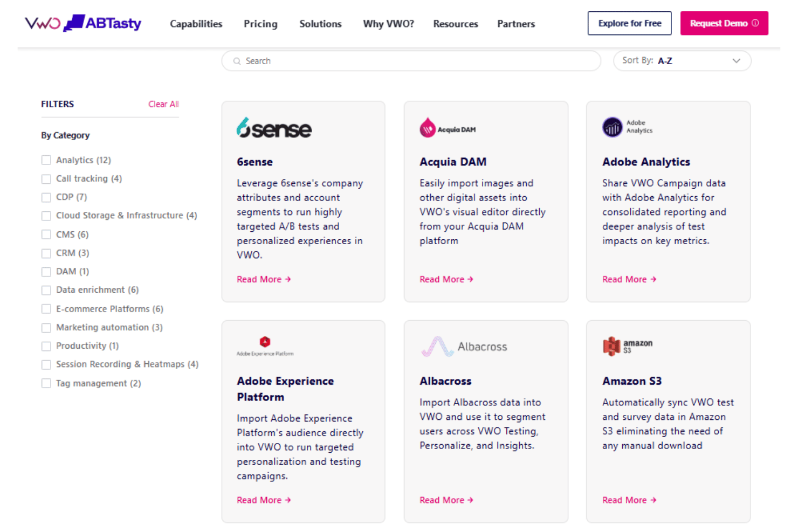Screen dimensions: 798x532
Task: Click the Adobe Analytics card title
Action: [x=646, y=162]
